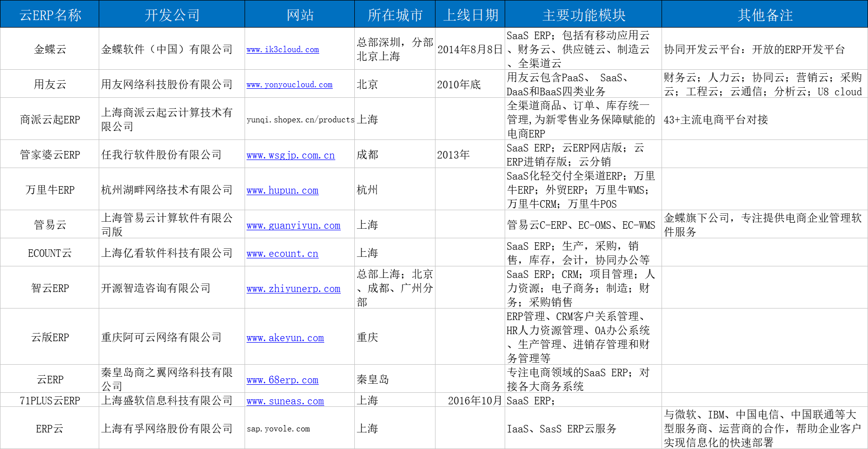Click the 管家婆云ERP name cell
This screenshot has width=868, height=449.
50,154
